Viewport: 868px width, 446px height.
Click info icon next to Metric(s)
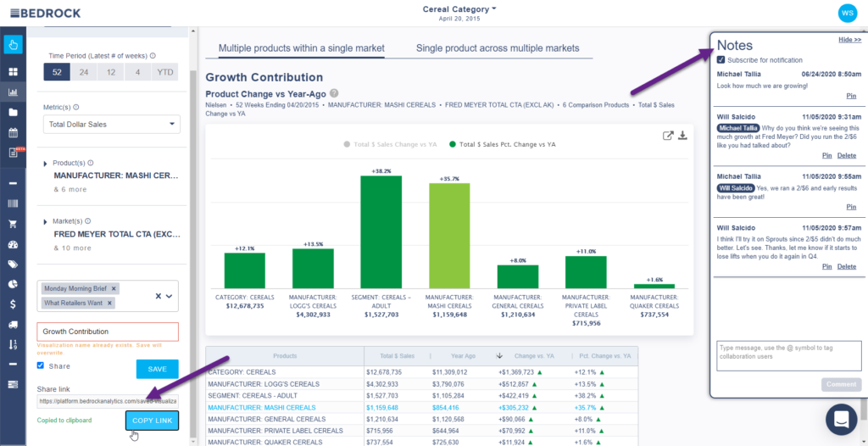[x=76, y=108]
